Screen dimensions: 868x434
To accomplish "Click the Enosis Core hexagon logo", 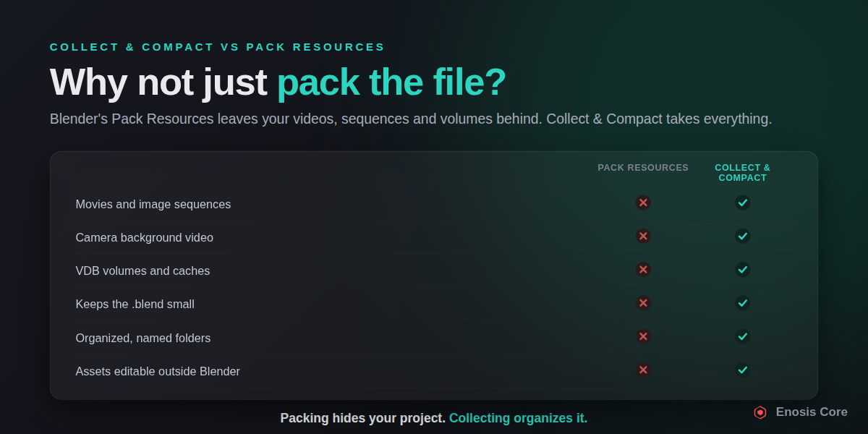I will [x=760, y=412].
